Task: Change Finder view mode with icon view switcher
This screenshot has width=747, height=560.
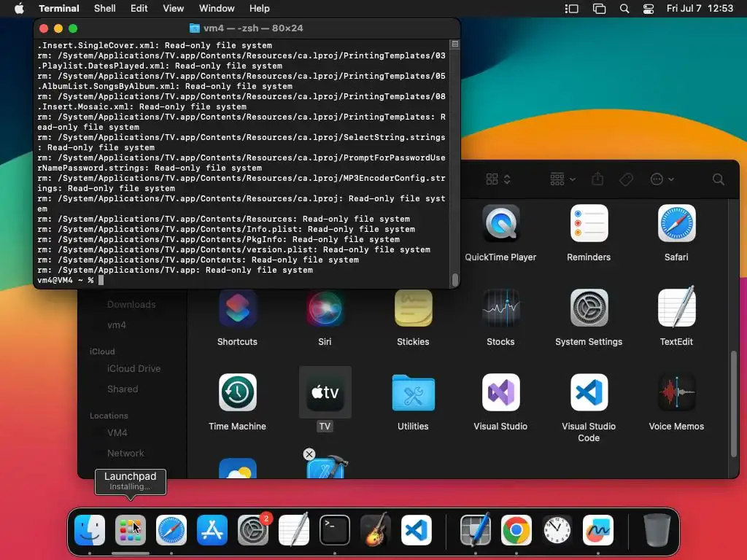Action: click(x=498, y=179)
